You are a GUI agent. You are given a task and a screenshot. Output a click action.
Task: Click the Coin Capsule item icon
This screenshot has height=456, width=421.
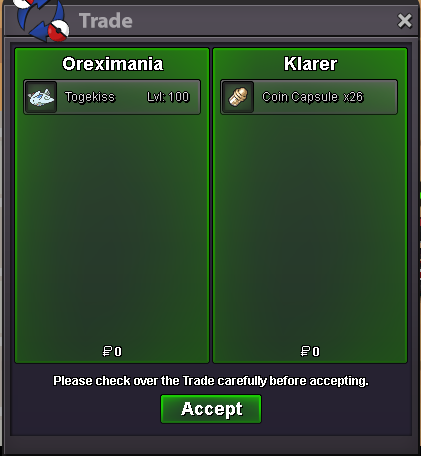[238, 97]
